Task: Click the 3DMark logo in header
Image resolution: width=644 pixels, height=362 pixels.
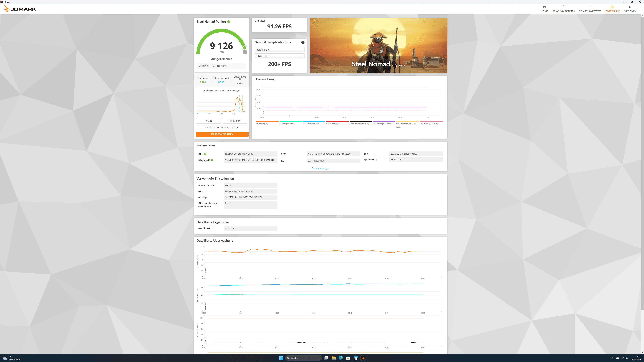Action: coord(20,9)
